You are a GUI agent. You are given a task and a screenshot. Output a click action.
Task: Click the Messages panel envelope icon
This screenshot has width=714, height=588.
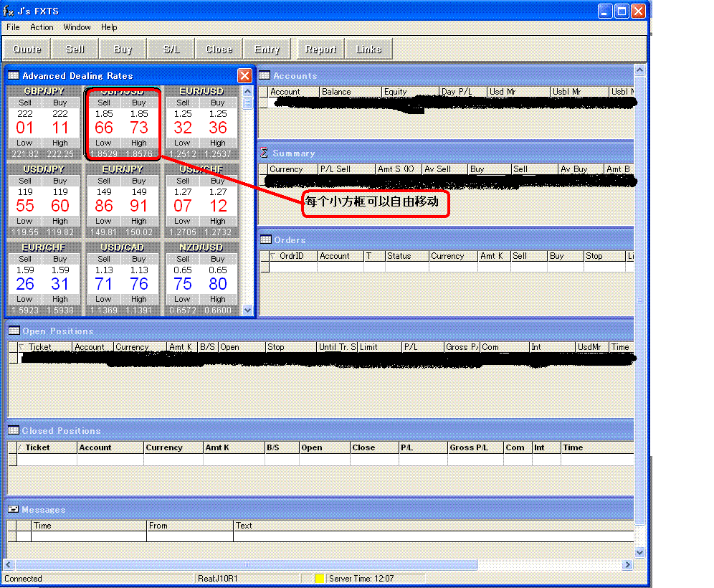pos(12,509)
